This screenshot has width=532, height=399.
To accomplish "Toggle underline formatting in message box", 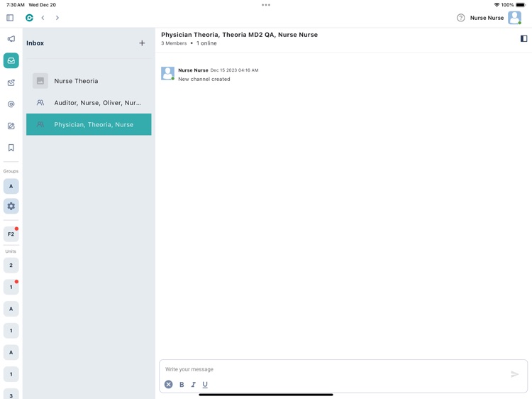I will 205,384.
